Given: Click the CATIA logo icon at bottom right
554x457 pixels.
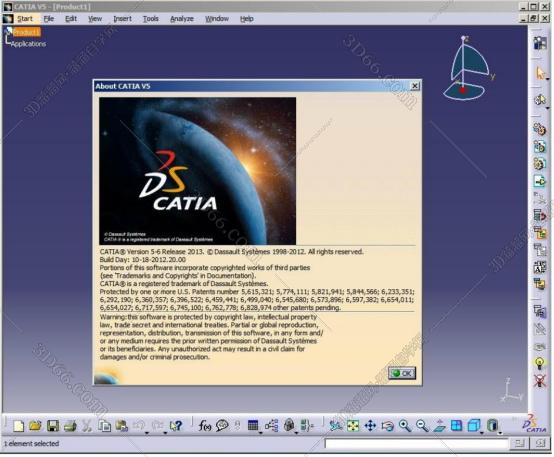Looking at the screenshot, I should point(534,423).
